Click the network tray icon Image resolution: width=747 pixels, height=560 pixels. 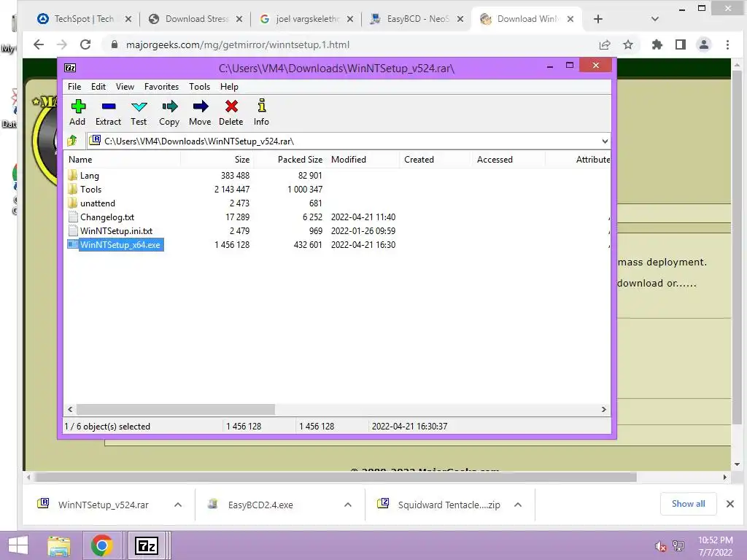(x=678, y=545)
